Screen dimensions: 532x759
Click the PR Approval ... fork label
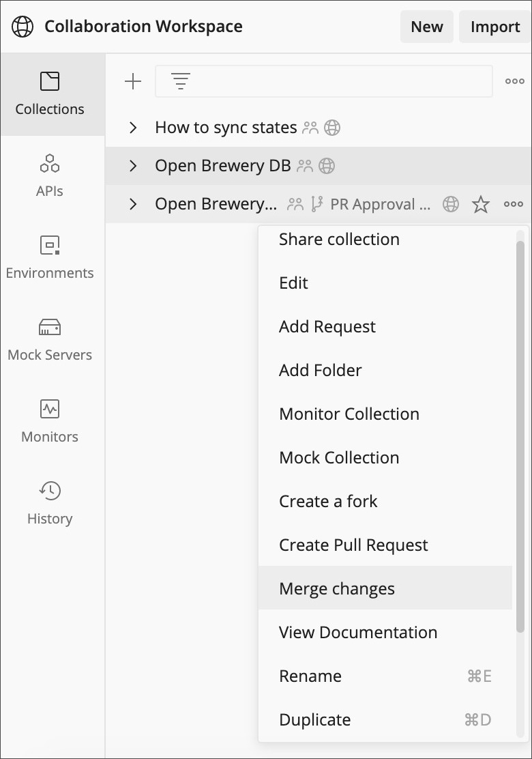(380, 204)
